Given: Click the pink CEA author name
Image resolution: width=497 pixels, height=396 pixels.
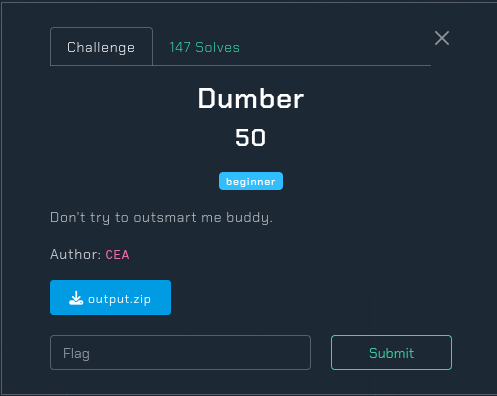Looking at the screenshot, I should [117, 255].
